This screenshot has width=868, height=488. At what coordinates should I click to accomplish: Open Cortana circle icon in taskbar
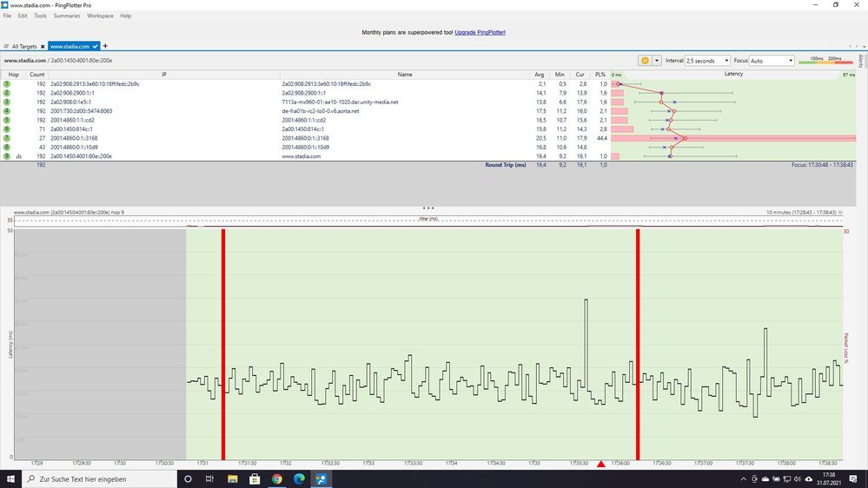[x=188, y=479]
